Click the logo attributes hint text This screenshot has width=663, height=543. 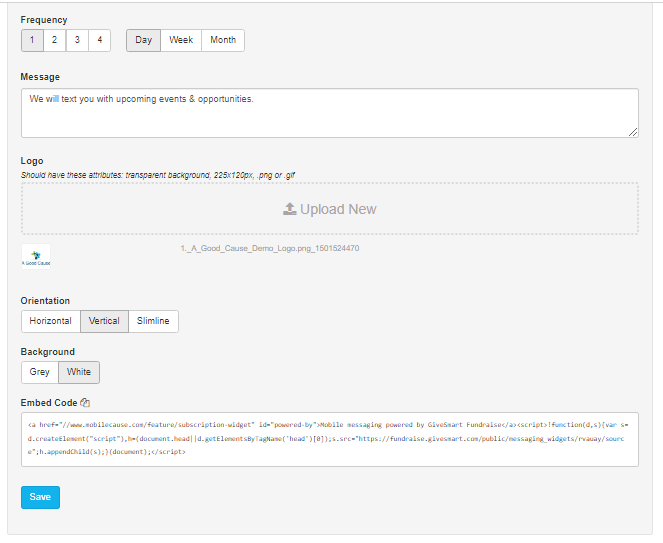click(x=158, y=175)
